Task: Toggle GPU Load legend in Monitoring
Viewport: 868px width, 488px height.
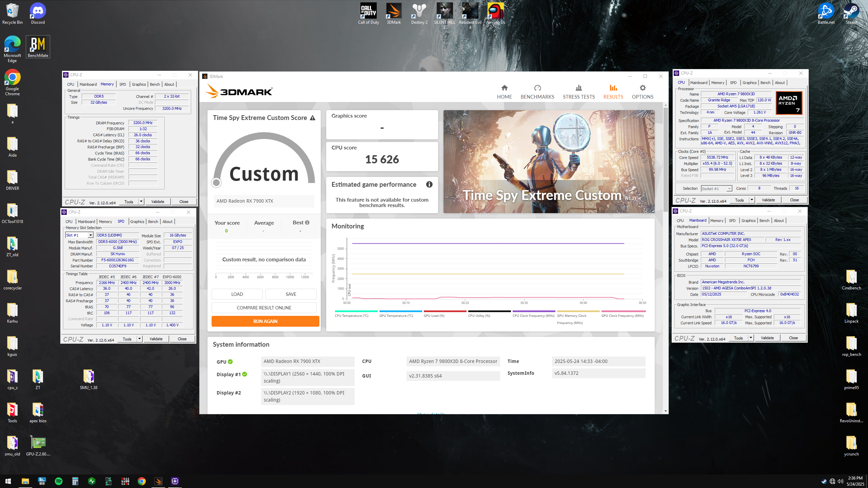Action: [445, 314]
